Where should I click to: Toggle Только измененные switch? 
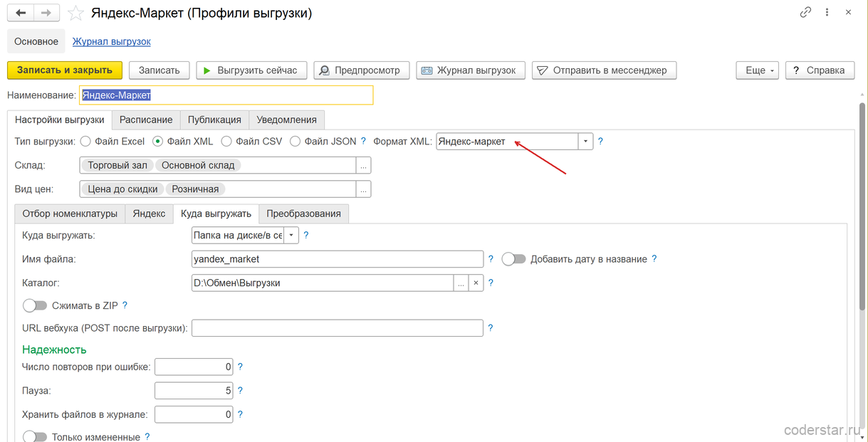35,437
